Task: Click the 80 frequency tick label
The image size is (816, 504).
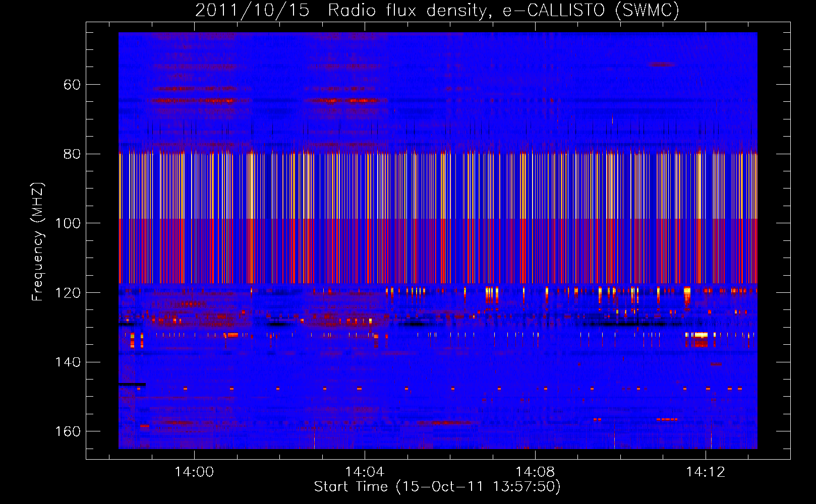Action: (72, 154)
